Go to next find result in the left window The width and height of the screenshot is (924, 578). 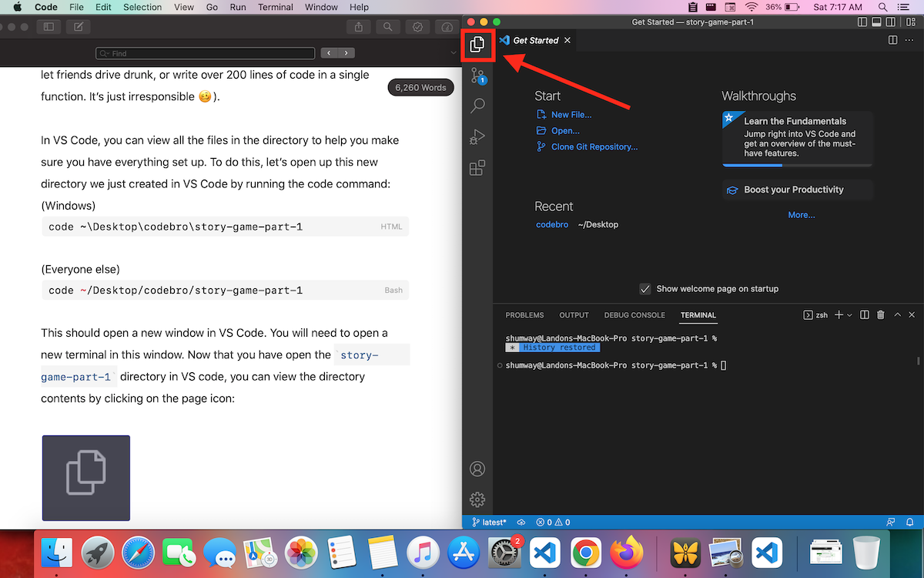click(346, 53)
